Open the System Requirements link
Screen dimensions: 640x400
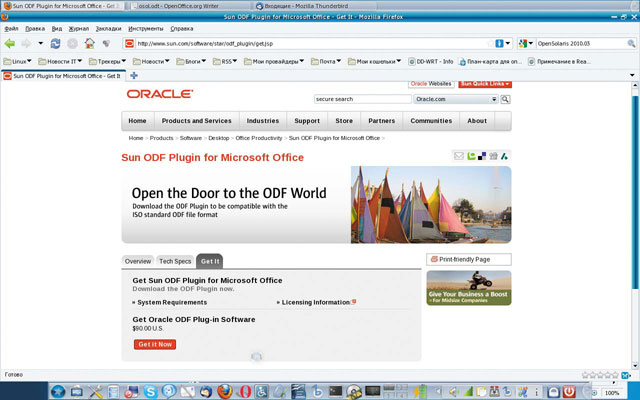tap(172, 302)
